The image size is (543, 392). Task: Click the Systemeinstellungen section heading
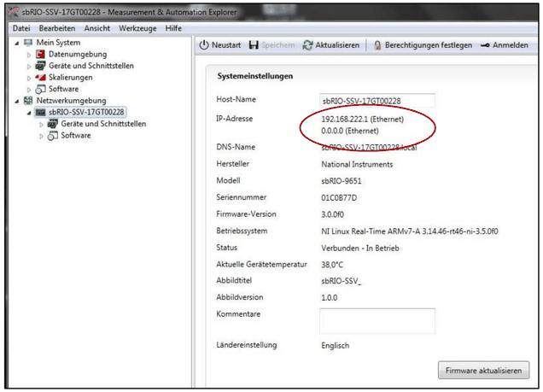pyautogui.click(x=255, y=76)
